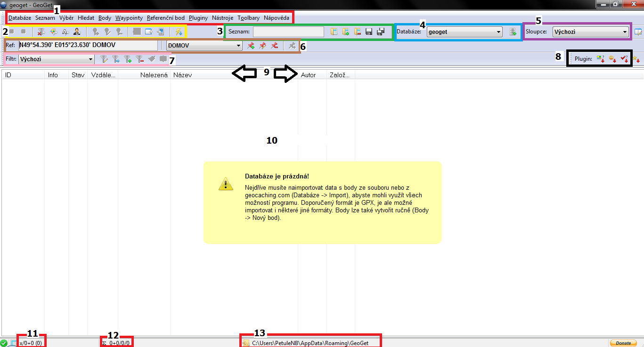Click the Stav column header
This screenshot has height=347, width=644.
click(x=78, y=75)
